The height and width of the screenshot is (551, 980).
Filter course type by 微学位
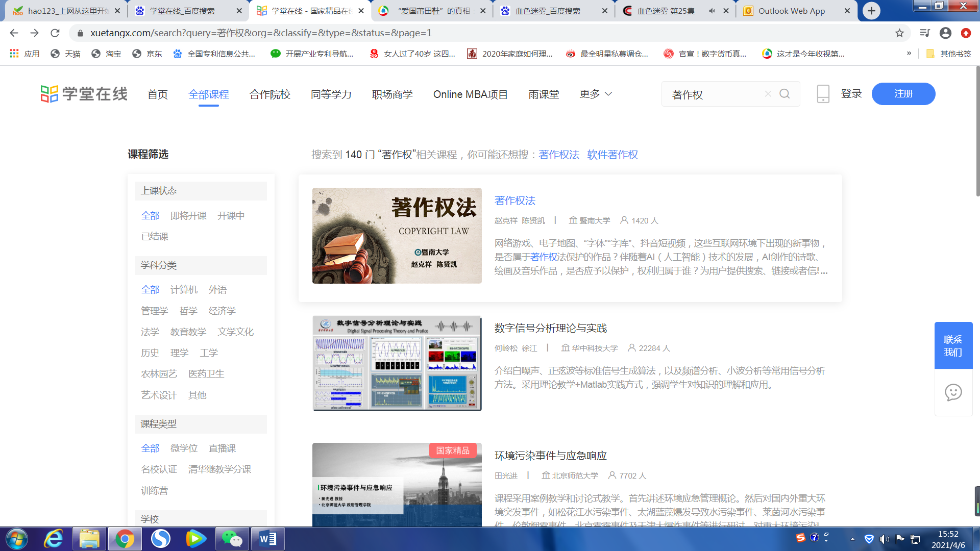coord(184,448)
